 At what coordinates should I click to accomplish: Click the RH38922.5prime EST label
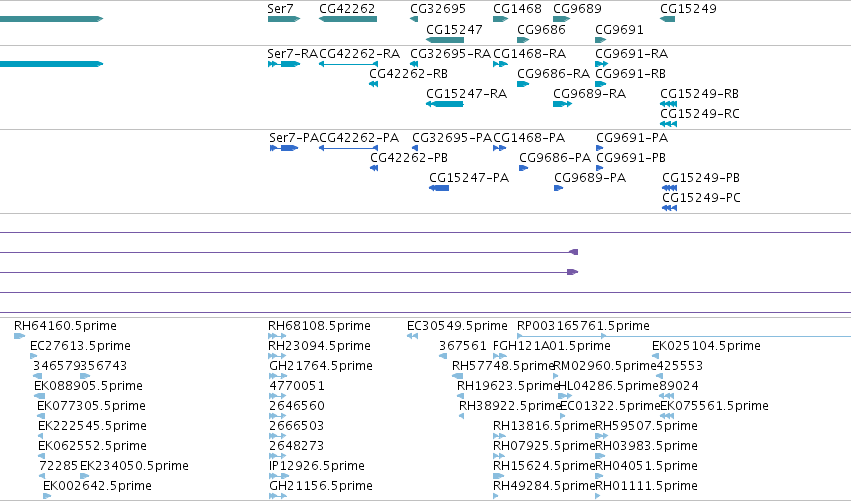[510, 406]
